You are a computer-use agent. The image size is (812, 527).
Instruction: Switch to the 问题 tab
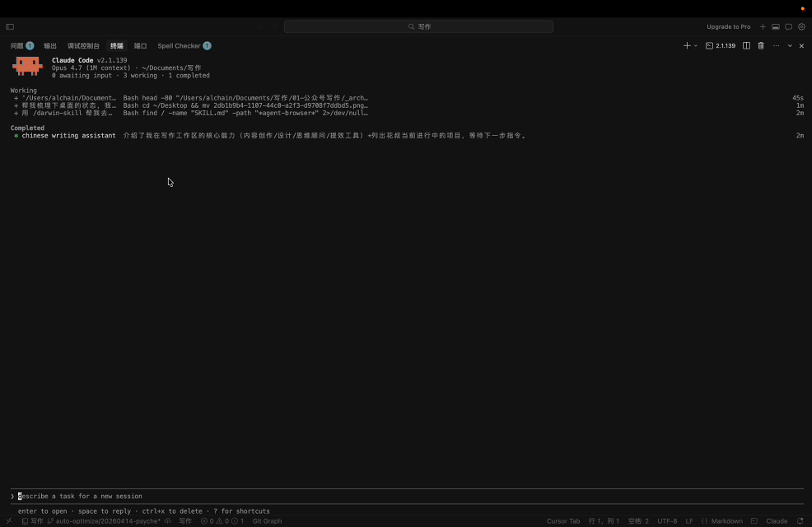(x=21, y=46)
